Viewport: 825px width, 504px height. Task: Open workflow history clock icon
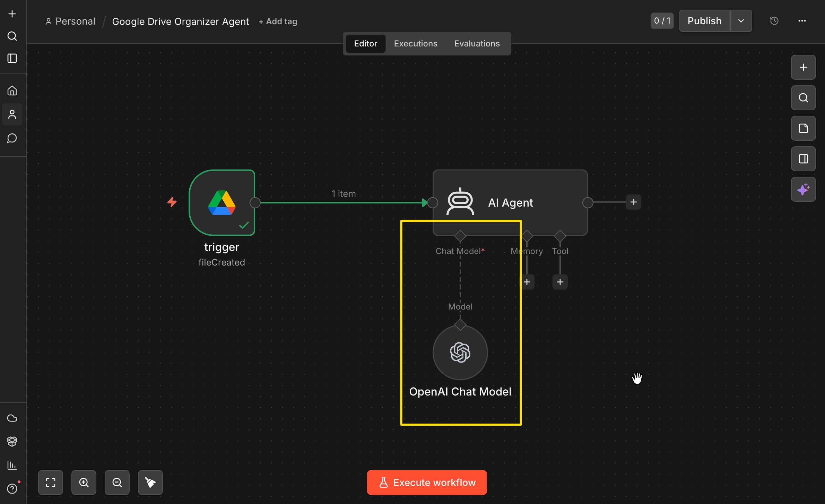tap(774, 21)
